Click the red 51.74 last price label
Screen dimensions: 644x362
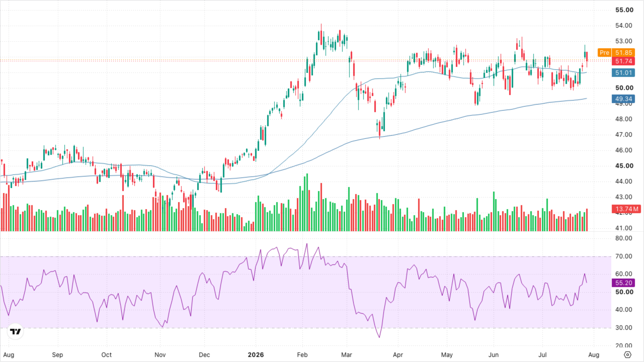point(623,61)
